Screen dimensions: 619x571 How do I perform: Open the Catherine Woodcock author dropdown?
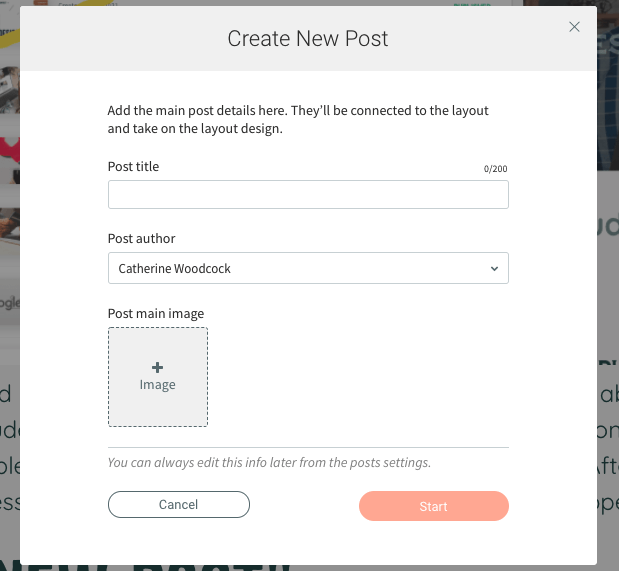tap(308, 269)
